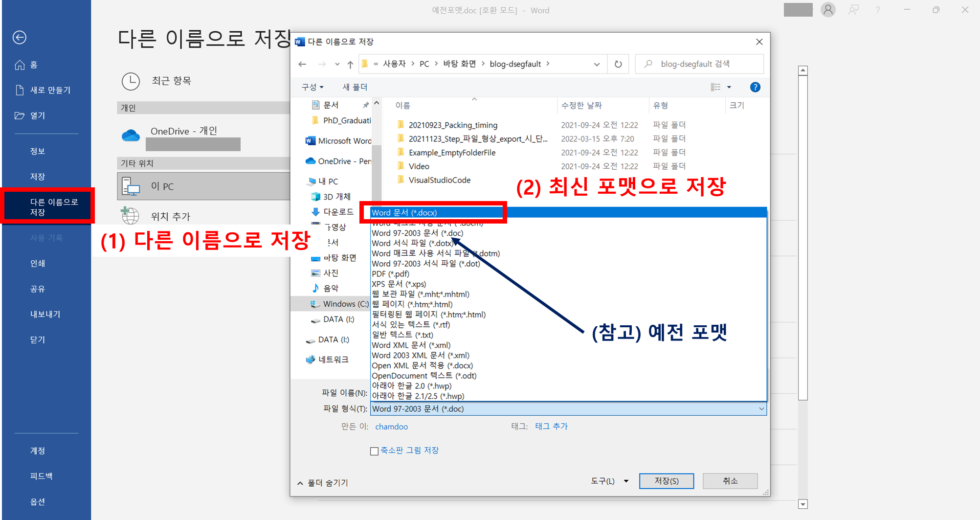Select the Video folder
This screenshot has height=520, width=980.
coord(419,166)
